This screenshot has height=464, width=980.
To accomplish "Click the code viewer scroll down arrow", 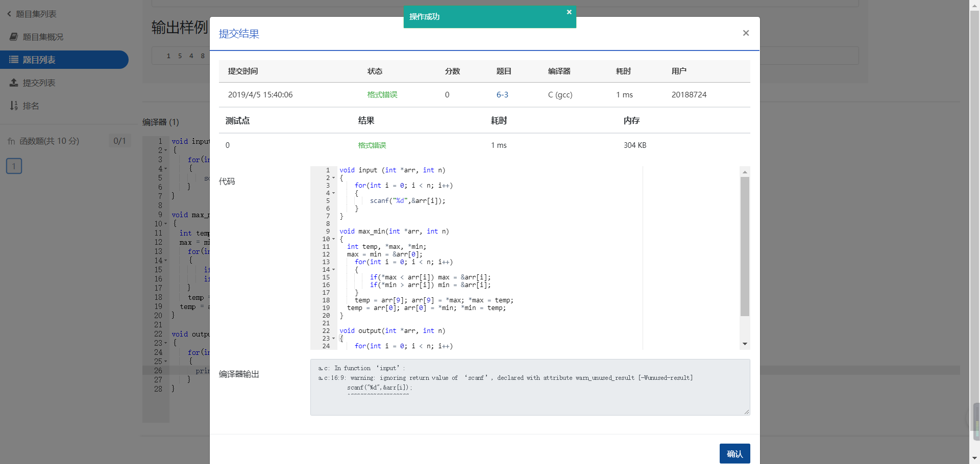I will coord(745,344).
